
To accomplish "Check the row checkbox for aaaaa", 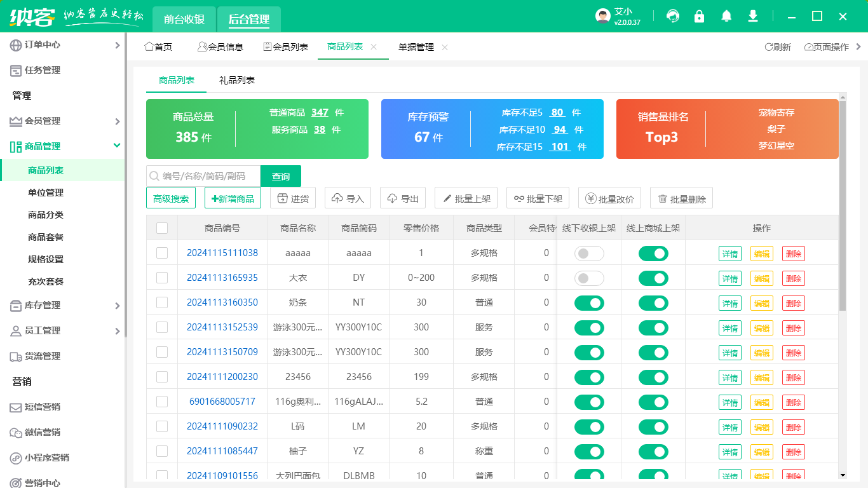I will [x=162, y=253].
